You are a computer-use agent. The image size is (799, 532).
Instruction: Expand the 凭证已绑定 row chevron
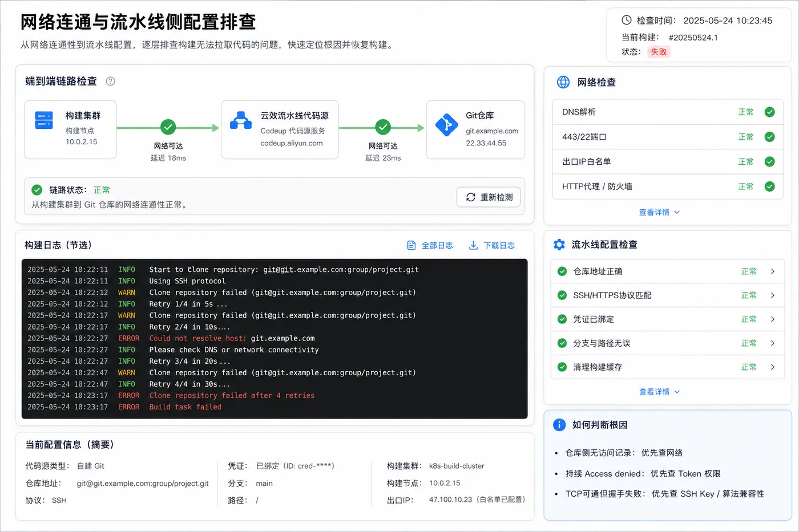coord(773,319)
